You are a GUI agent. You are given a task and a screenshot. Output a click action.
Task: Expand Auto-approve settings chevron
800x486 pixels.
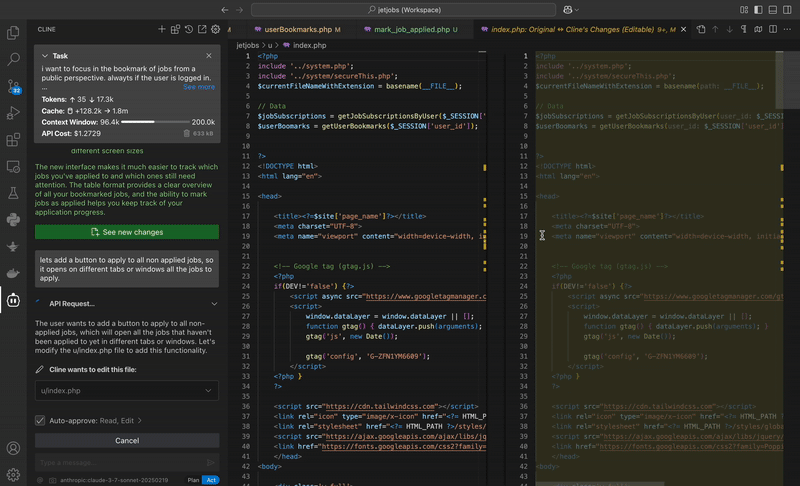(140, 421)
